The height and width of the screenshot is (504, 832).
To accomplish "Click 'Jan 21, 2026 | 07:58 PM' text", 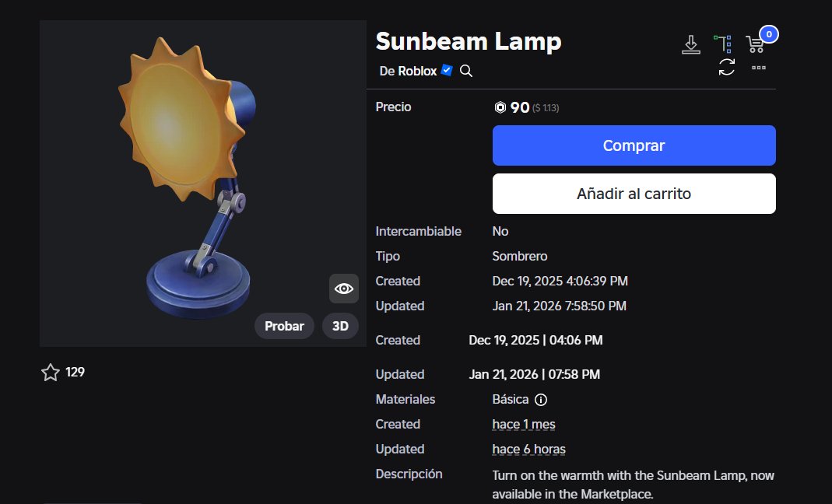I will coord(535,375).
